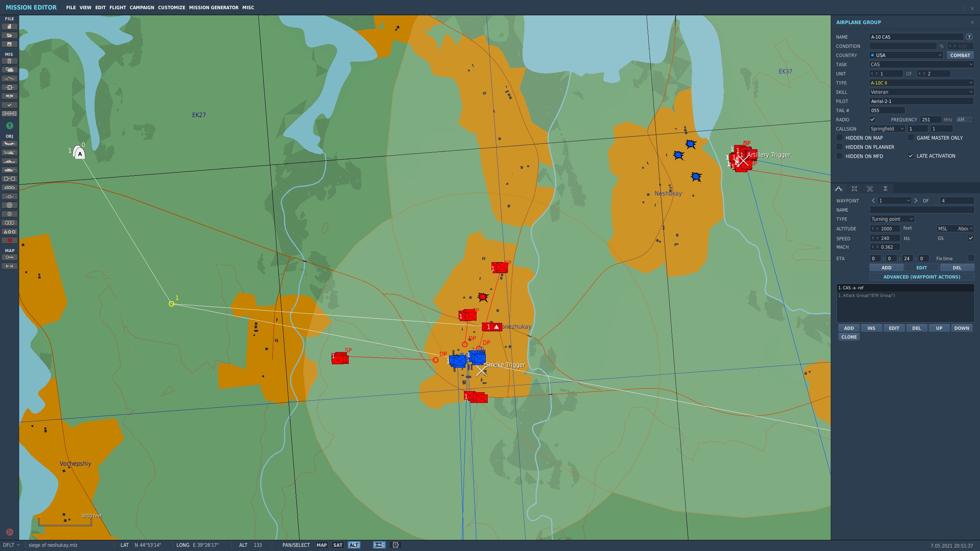980x551 pixels.
Task: Click the gear icon in the status bar
Action: [396, 545]
